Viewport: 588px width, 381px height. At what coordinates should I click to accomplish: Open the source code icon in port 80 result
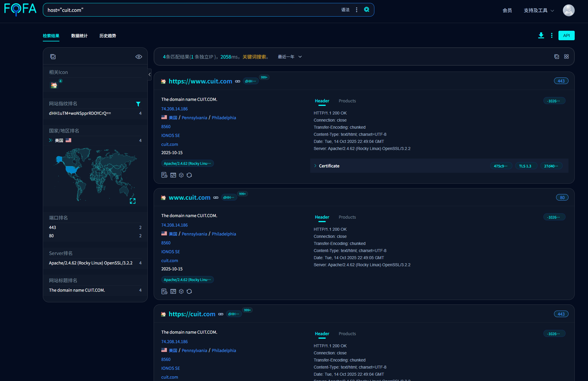173,291
